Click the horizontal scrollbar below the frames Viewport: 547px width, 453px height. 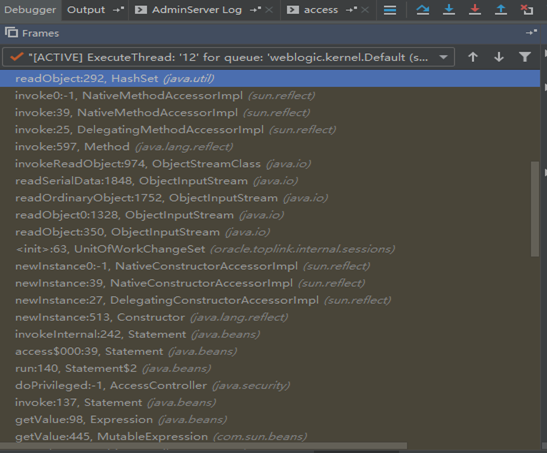tap(203, 446)
